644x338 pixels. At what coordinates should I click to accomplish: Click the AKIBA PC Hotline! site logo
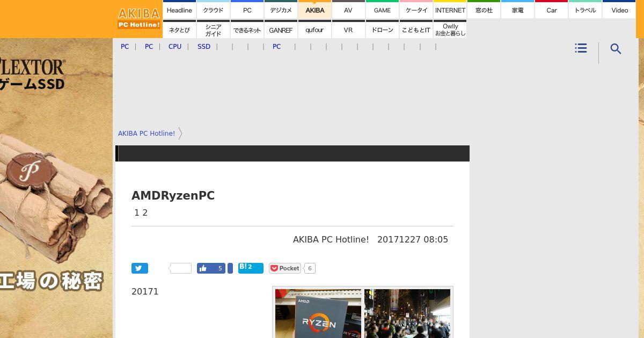[x=139, y=19]
